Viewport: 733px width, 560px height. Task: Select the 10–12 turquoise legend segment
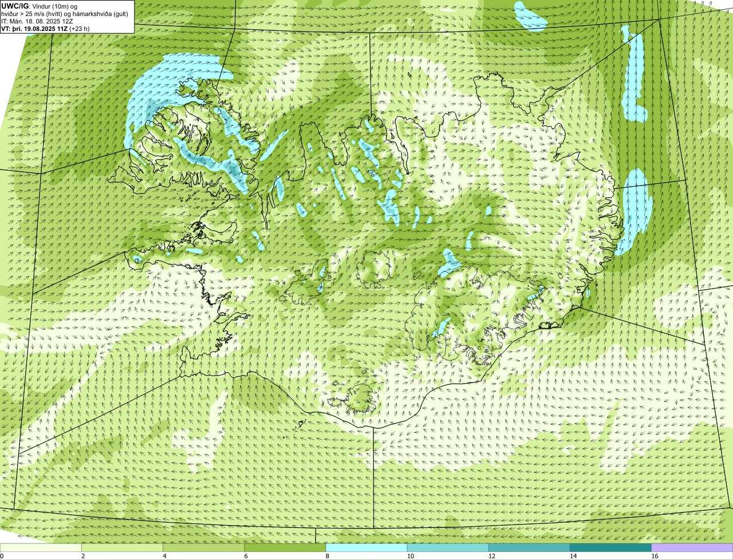[x=448, y=547]
